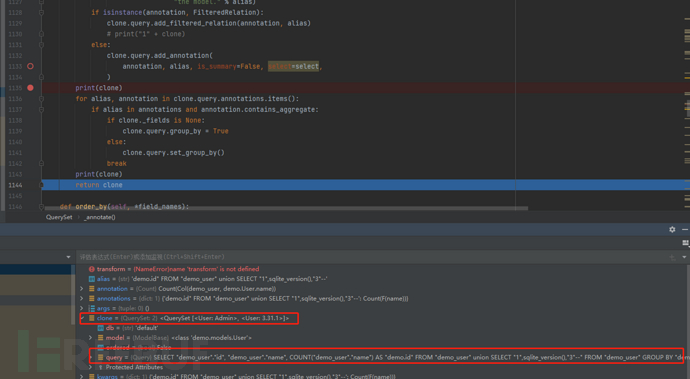This screenshot has width=690, height=379.
Task: Click the object icon beside annotation
Action: click(x=92, y=289)
